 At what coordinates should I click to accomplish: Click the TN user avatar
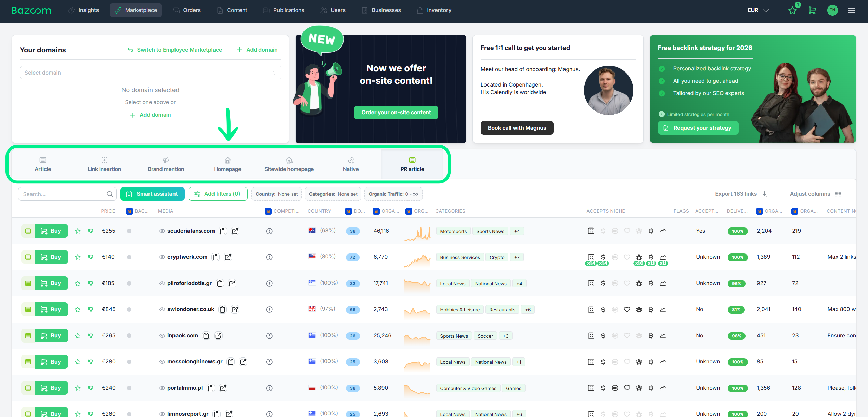click(x=832, y=10)
